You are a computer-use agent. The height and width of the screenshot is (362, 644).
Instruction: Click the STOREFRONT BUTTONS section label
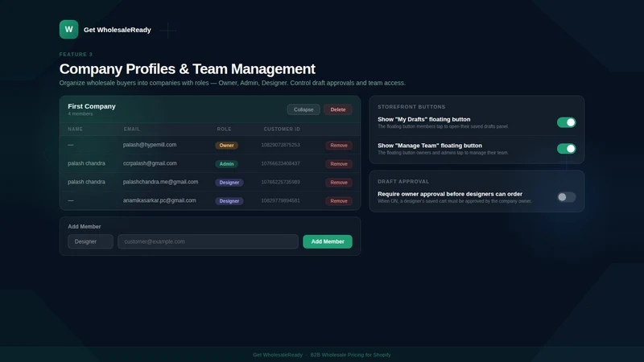[411, 107]
